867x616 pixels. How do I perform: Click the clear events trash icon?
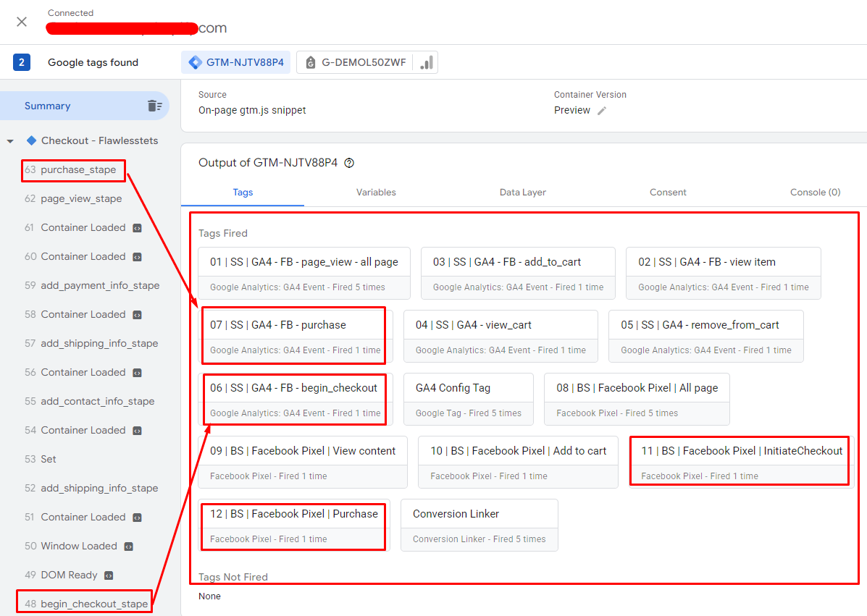coord(154,106)
